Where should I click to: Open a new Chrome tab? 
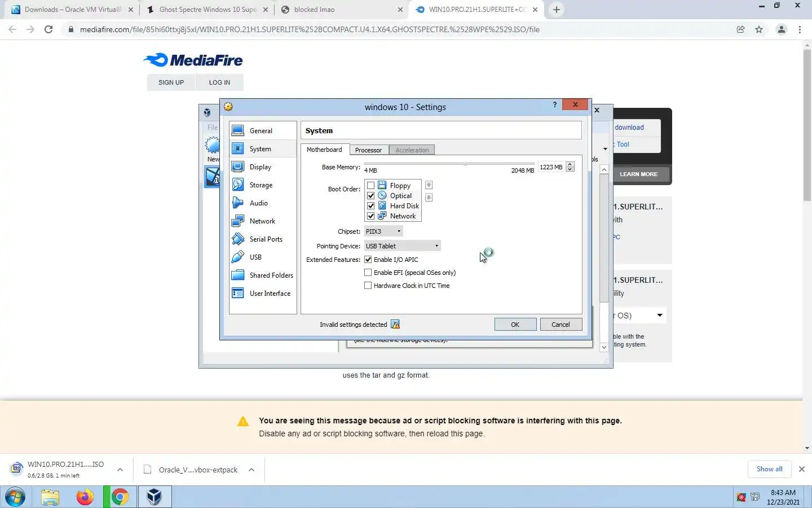point(556,10)
